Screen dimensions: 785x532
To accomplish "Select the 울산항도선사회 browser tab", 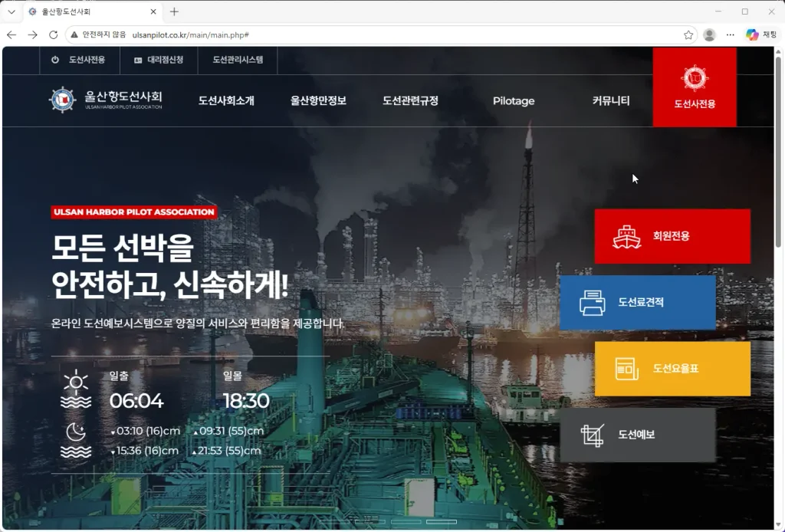I will click(93, 11).
